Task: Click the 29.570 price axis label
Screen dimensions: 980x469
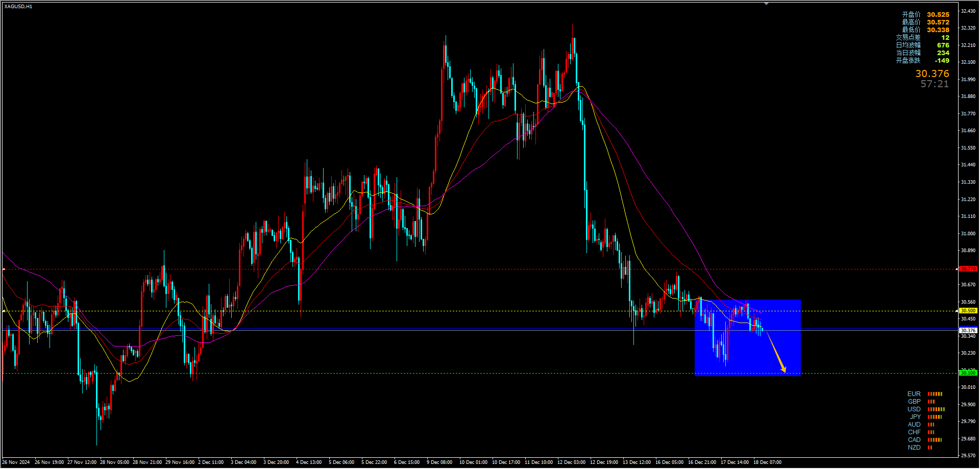Action: click(968, 456)
